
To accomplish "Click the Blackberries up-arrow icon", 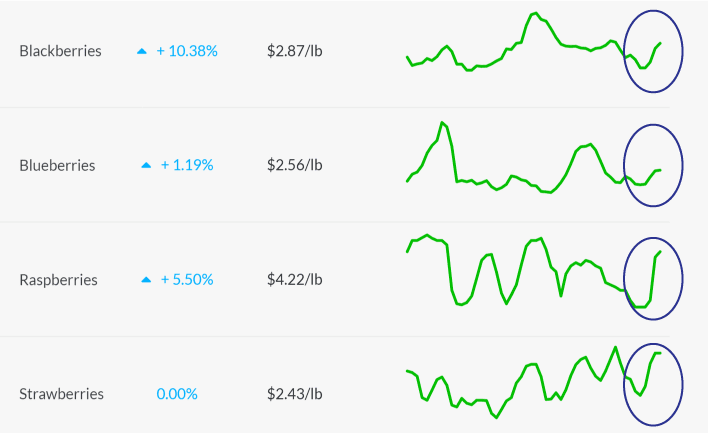I will tap(142, 51).
